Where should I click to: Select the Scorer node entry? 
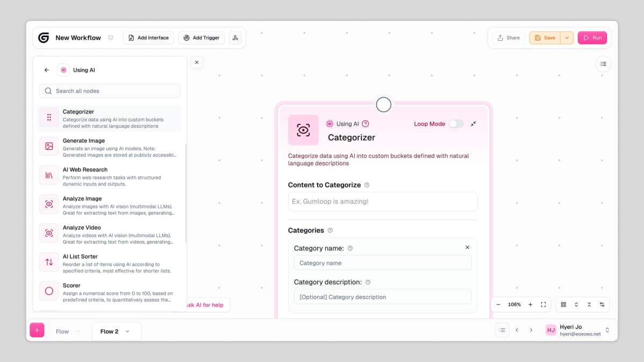click(109, 292)
